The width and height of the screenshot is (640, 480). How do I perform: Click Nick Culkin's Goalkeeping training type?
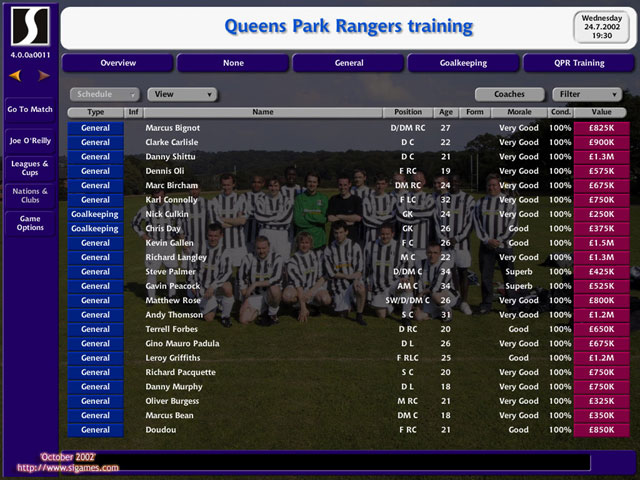95,214
